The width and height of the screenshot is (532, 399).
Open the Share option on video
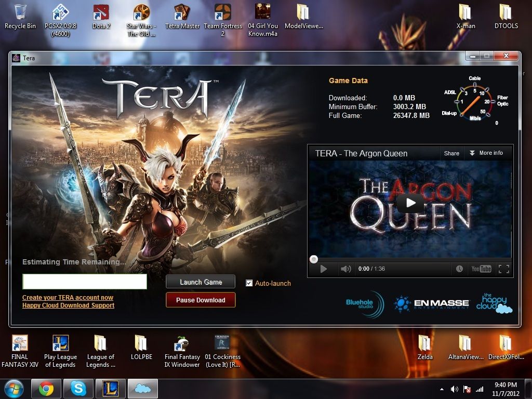(451, 153)
